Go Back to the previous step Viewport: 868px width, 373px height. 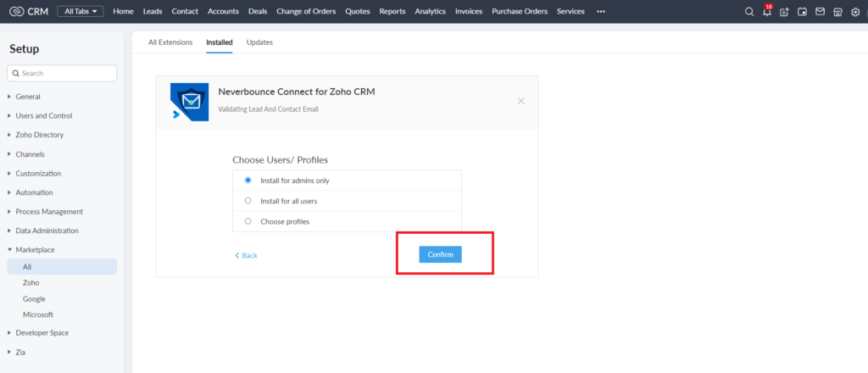247,255
